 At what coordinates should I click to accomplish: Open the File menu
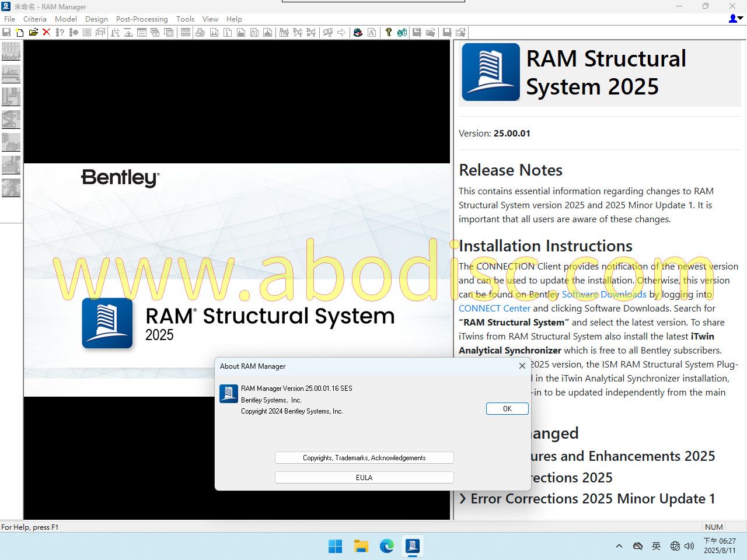[x=10, y=19]
